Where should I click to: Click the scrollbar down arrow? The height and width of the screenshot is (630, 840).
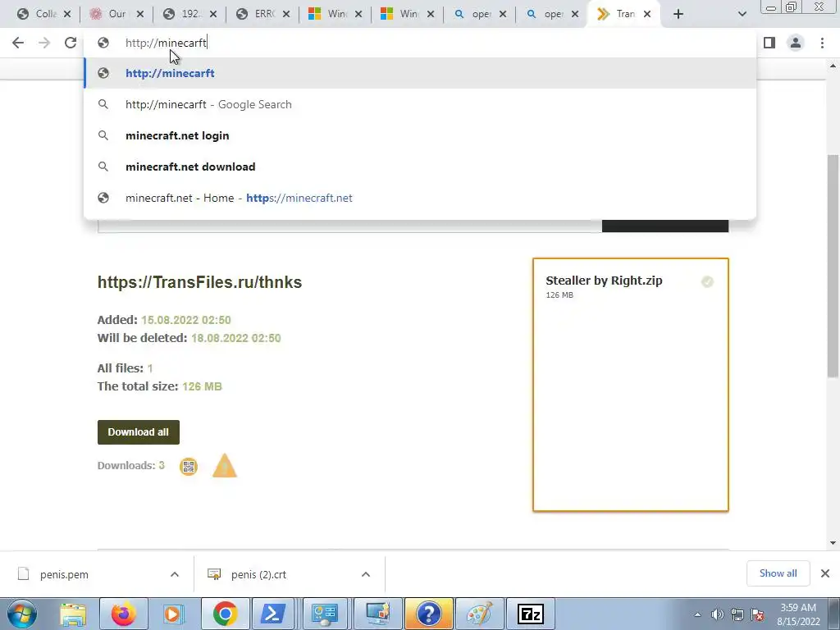[x=833, y=543]
